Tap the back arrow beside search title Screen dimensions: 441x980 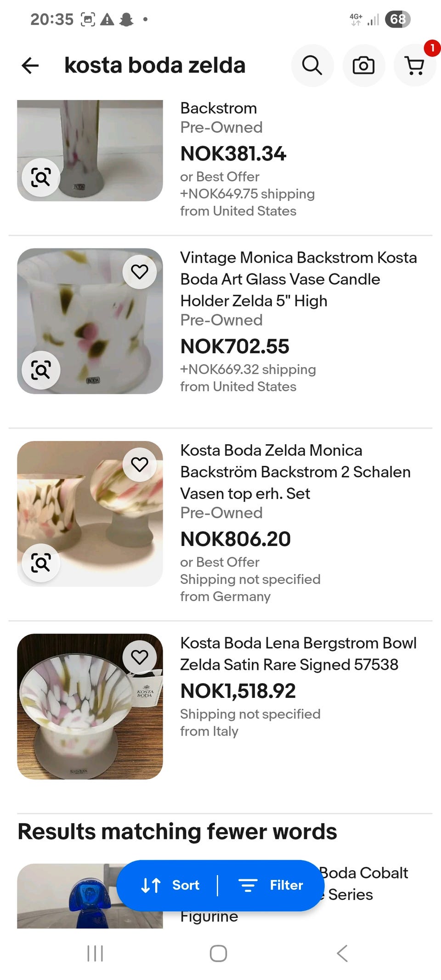[30, 65]
